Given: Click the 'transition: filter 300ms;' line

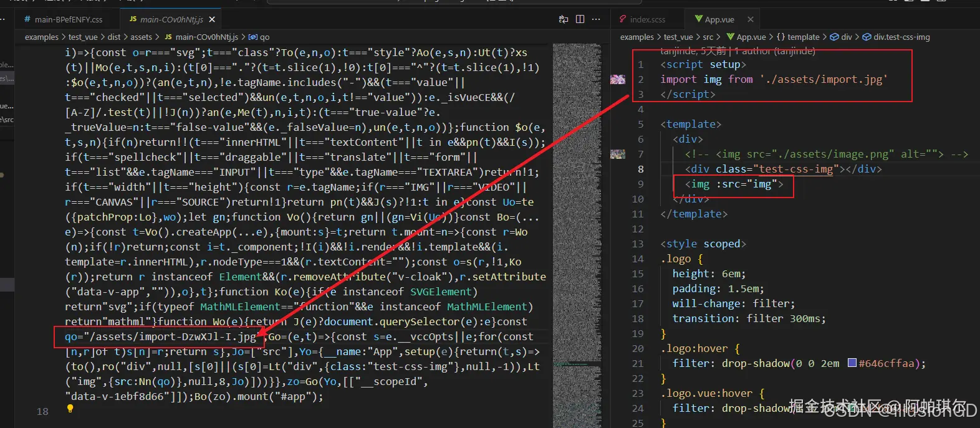Looking at the screenshot, I should tap(749, 318).
